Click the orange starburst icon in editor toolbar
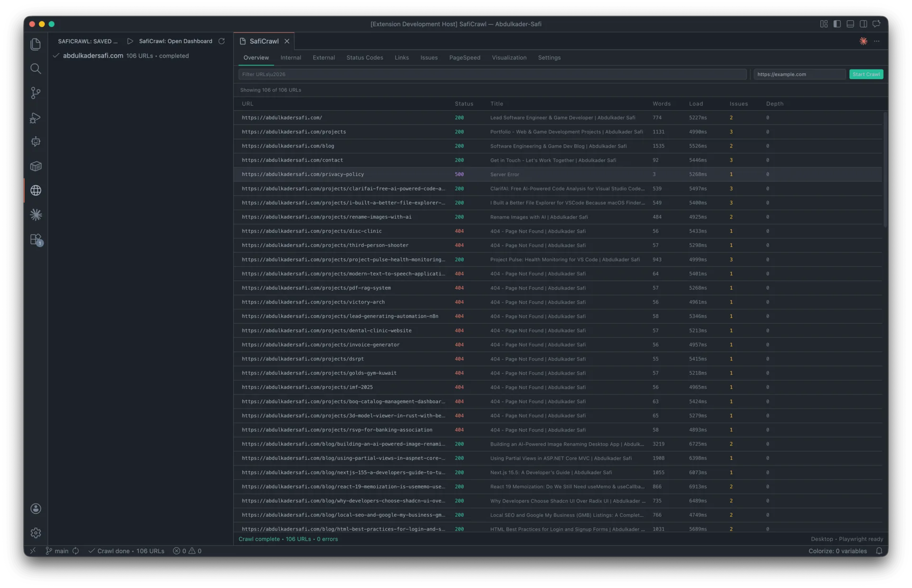The width and height of the screenshot is (912, 588). point(863,41)
